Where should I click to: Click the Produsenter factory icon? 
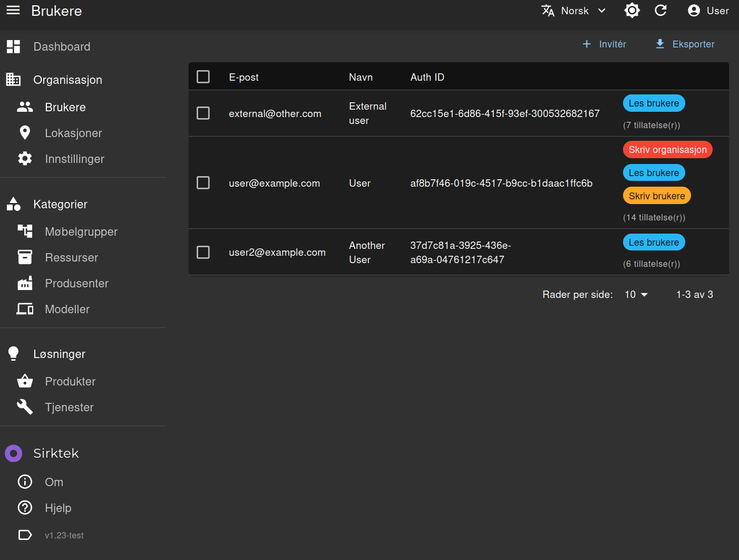(25, 284)
